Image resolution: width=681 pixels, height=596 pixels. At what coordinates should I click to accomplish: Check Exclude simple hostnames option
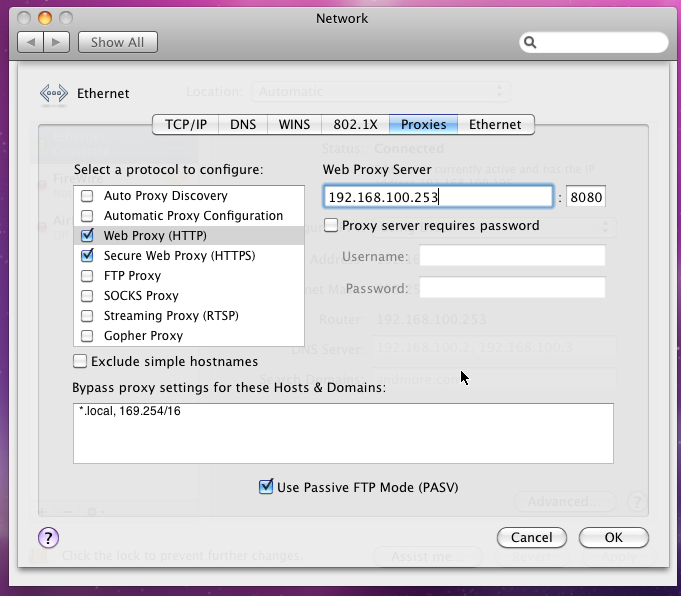[x=80, y=362]
